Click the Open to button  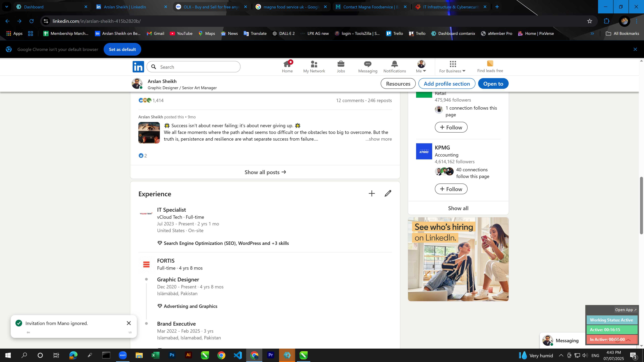tap(493, 83)
